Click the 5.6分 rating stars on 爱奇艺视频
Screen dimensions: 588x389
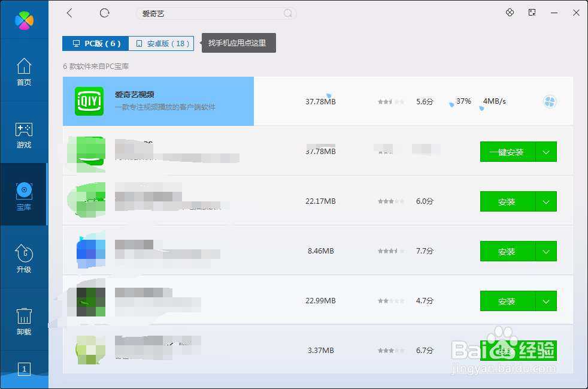coord(391,102)
